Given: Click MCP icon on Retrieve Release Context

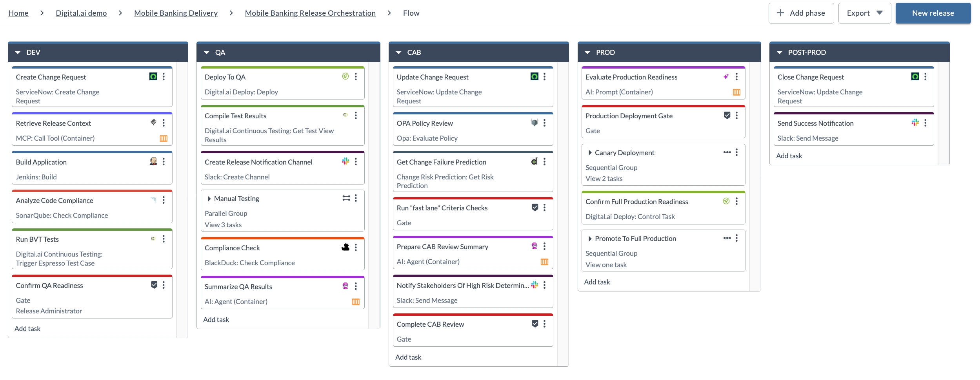Looking at the screenshot, I should (153, 123).
